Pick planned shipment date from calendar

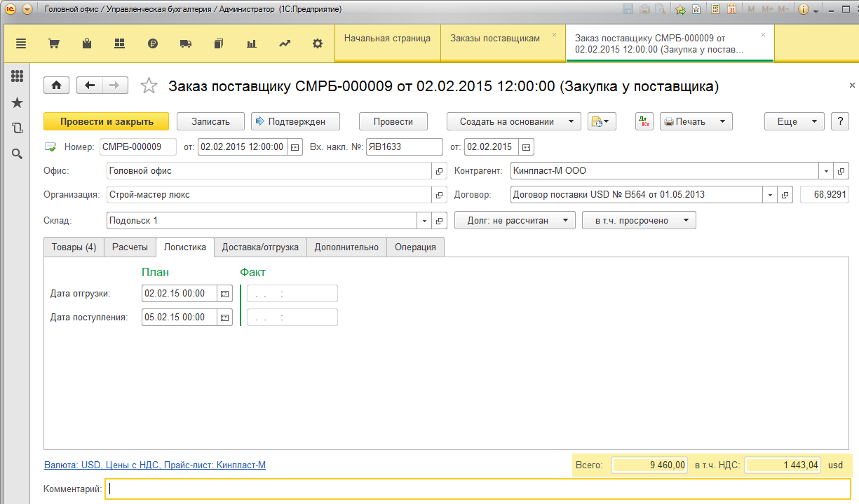[x=225, y=294]
